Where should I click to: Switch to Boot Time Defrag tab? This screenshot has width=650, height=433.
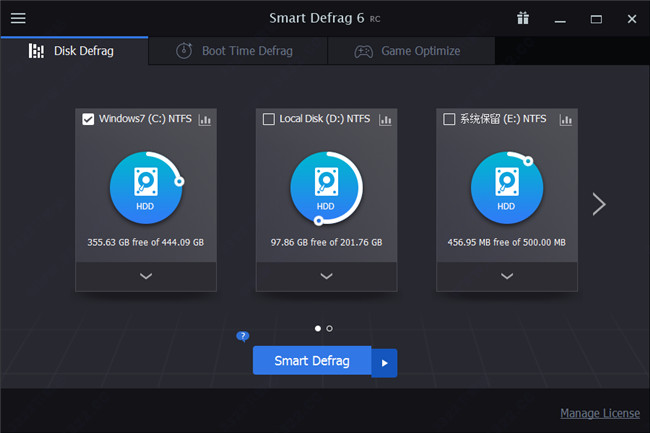click(x=234, y=51)
